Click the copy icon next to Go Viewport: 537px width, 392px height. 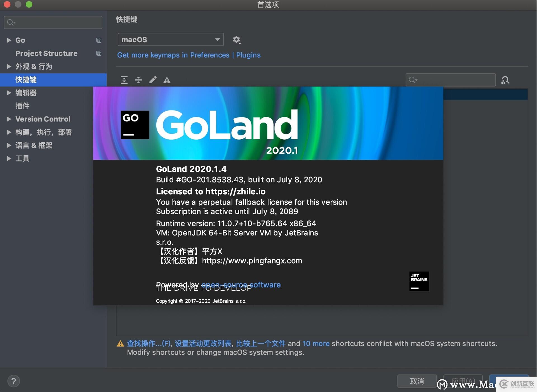[99, 40]
